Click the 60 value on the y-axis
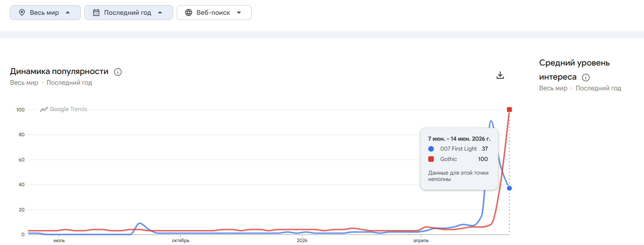This screenshot has width=644, height=245. coord(21,160)
